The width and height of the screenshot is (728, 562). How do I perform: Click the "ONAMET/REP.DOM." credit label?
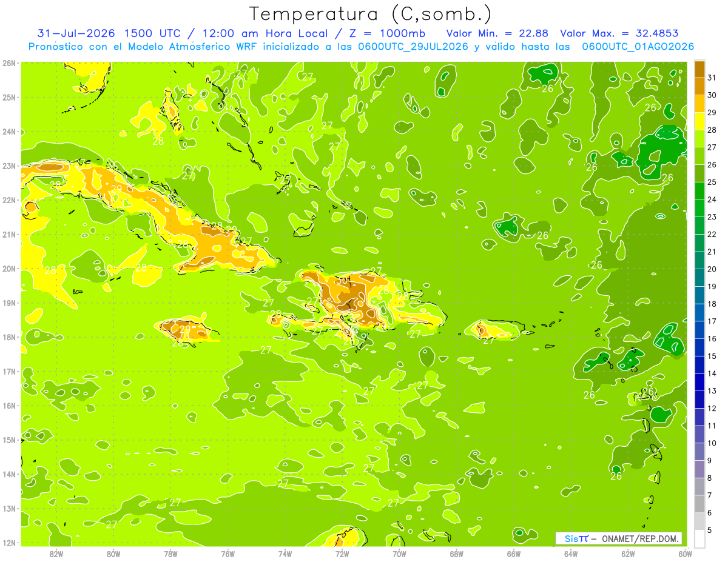click(641, 538)
